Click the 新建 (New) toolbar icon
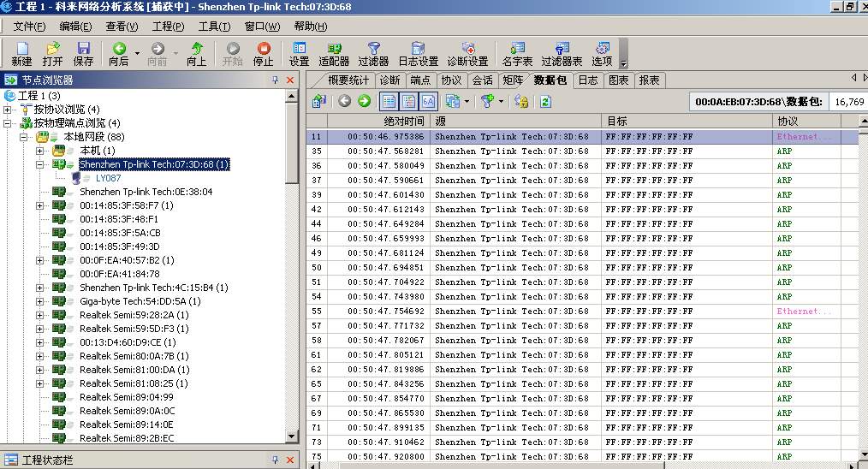 pos(21,54)
